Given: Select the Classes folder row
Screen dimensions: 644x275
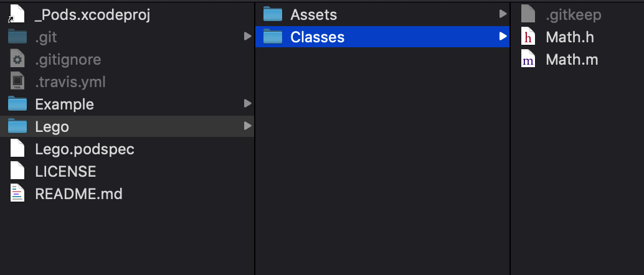Looking at the screenshot, I should (382, 37).
